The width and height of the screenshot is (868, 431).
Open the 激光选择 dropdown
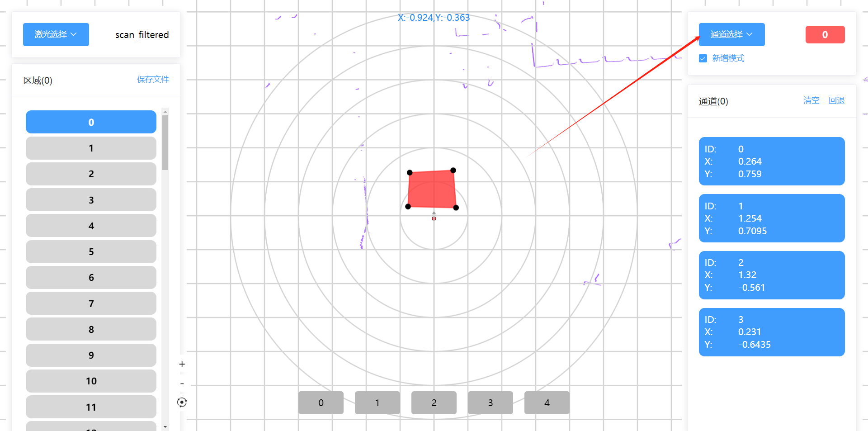click(56, 34)
